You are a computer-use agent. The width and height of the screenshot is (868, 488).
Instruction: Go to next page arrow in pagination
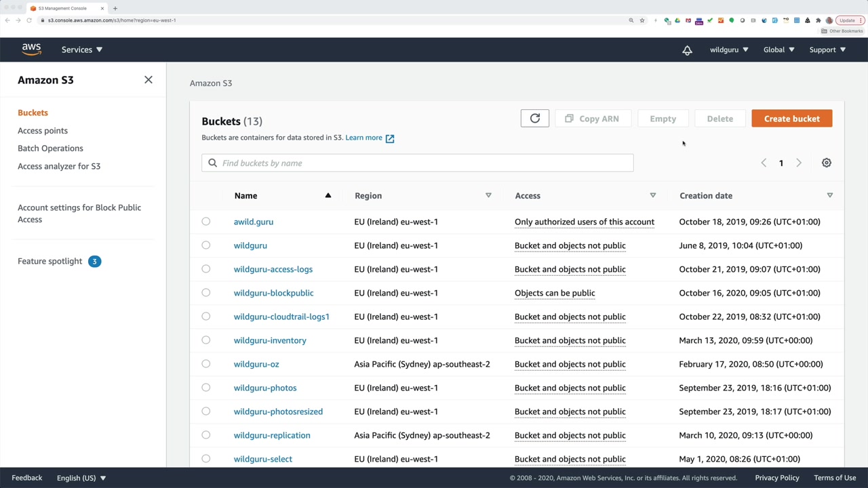click(798, 163)
